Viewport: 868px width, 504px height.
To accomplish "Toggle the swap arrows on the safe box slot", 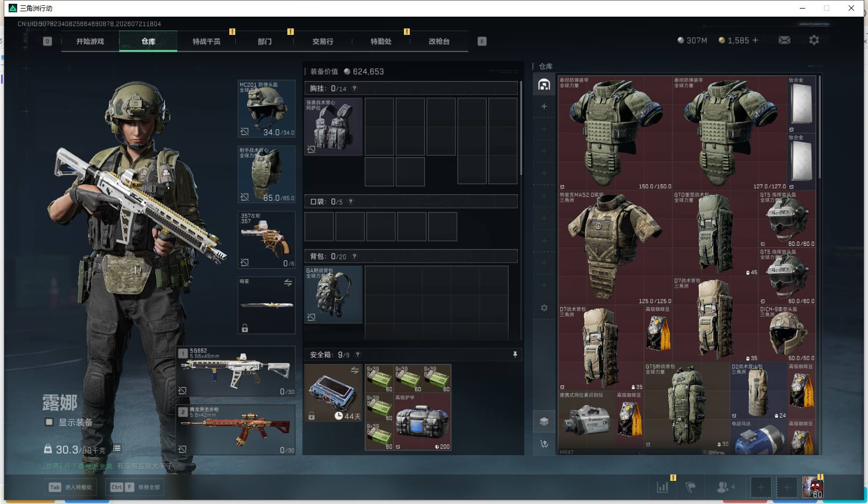I will pos(355,370).
